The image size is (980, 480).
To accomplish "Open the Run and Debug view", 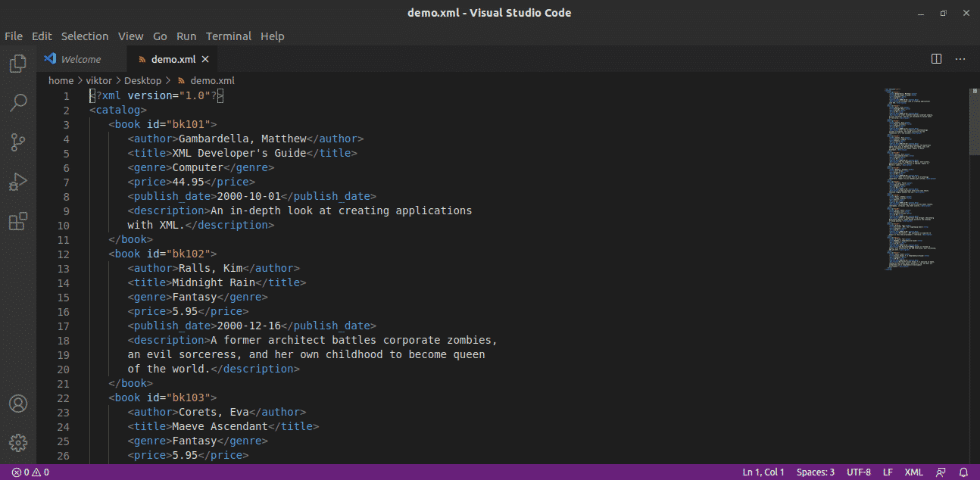I will [18, 182].
